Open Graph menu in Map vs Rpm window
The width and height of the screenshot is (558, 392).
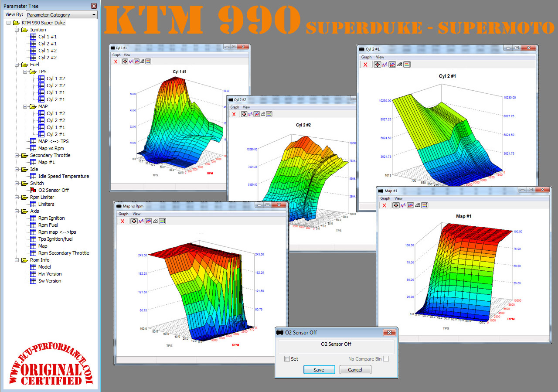point(123,214)
